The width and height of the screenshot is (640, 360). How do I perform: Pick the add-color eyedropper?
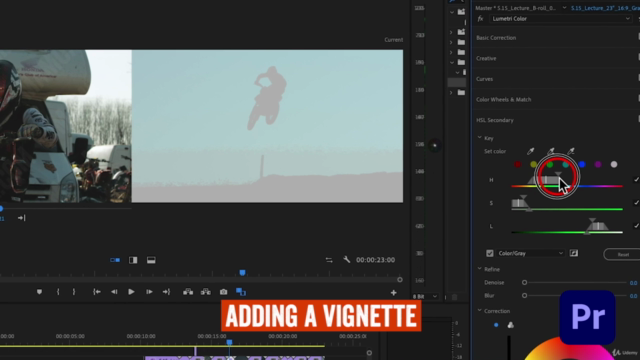click(x=551, y=151)
